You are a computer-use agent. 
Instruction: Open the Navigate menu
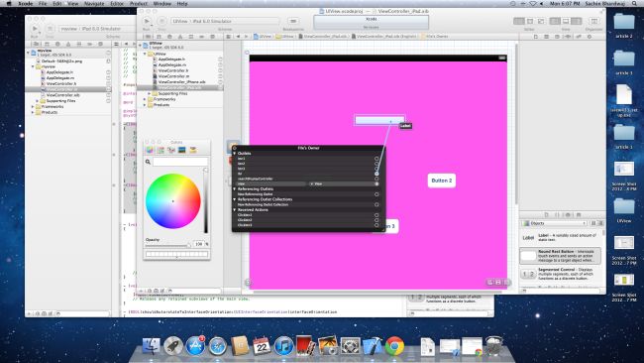(94, 3)
